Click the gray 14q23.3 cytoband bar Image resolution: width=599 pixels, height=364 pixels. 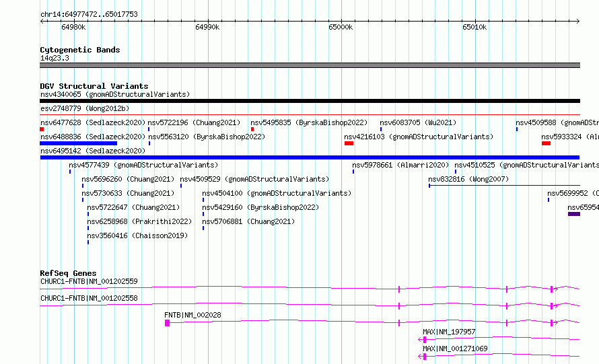(x=310, y=65)
